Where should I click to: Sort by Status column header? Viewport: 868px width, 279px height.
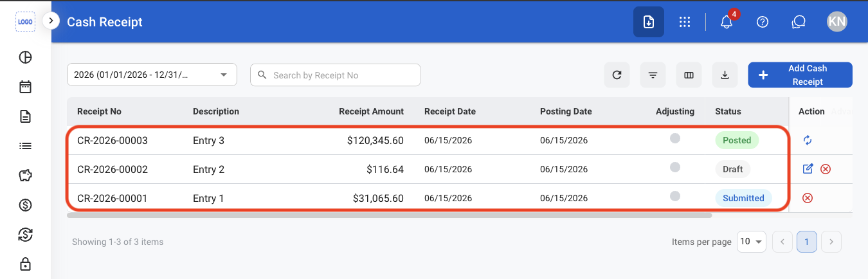pyautogui.click(x=728, y=111)
